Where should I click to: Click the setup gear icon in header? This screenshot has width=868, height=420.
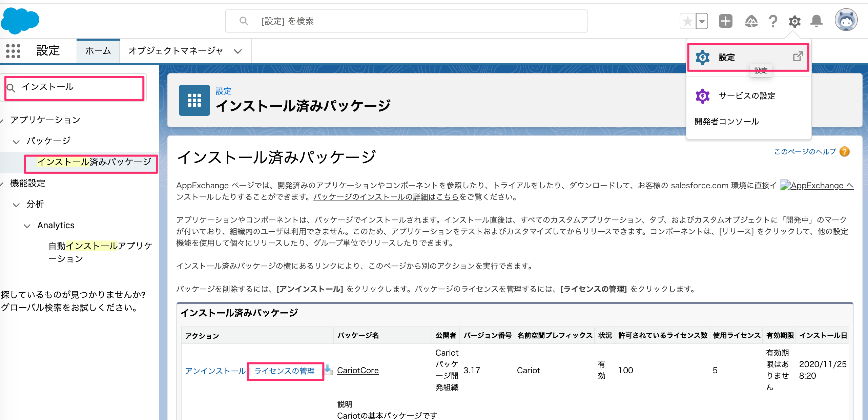(794, 21)
